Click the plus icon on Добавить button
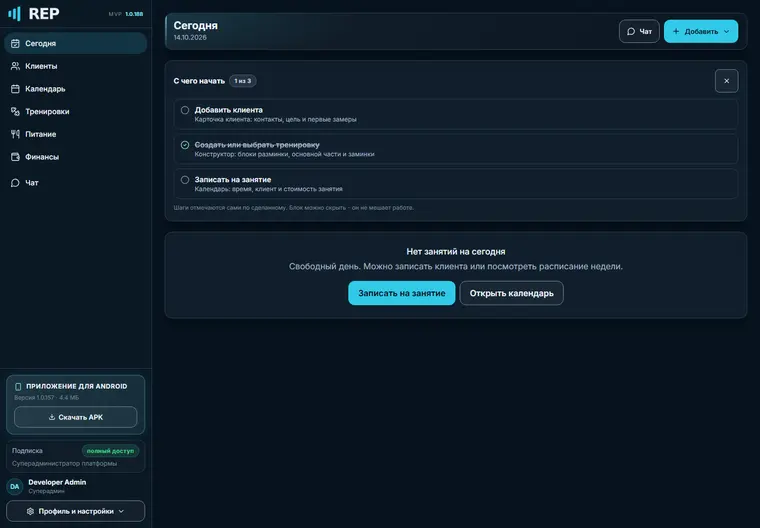This screenshot has width=760, height=528. pyautogui.click(x=676, y=32)
